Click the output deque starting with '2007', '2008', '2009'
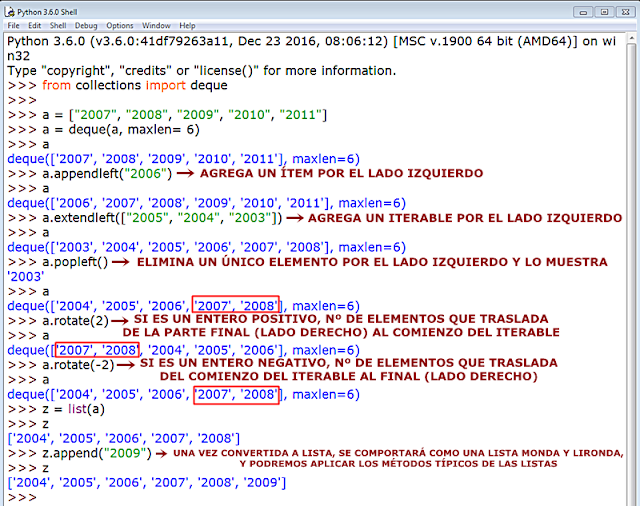 (184, 159)
